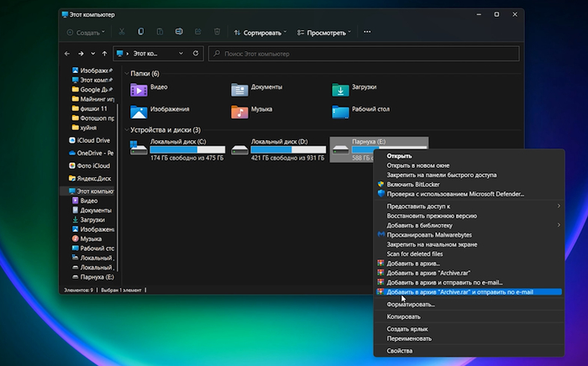Go back with the left arrow

67,54
